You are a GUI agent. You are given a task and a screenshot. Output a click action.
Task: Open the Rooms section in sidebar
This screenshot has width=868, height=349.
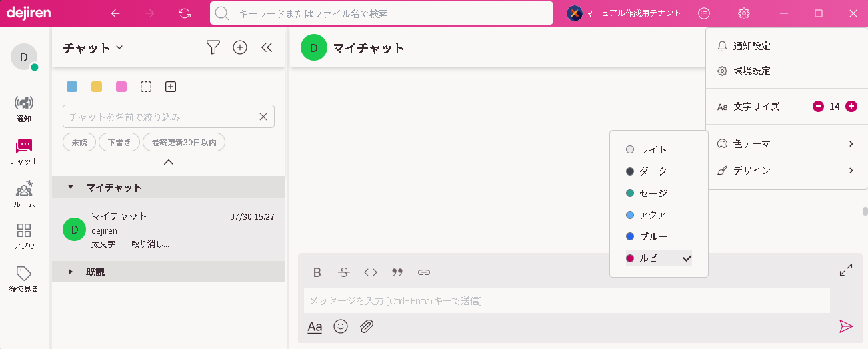(24, 194)
